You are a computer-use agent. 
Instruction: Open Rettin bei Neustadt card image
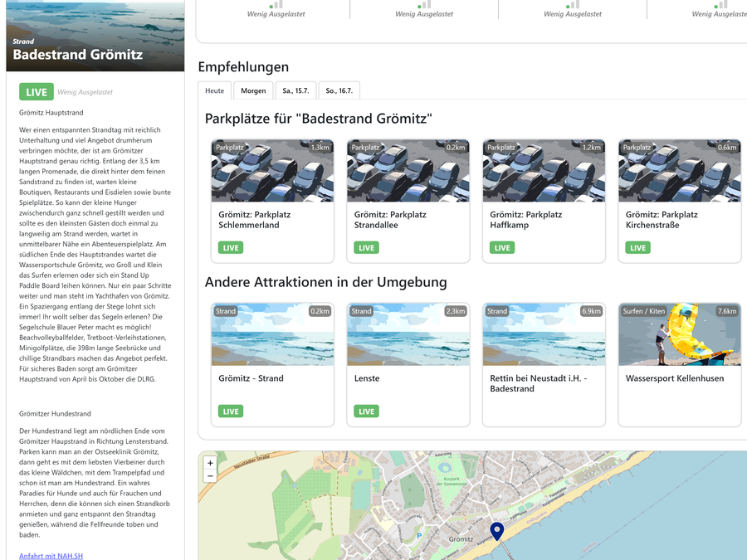pyautogui.click(x=544, y=335)
